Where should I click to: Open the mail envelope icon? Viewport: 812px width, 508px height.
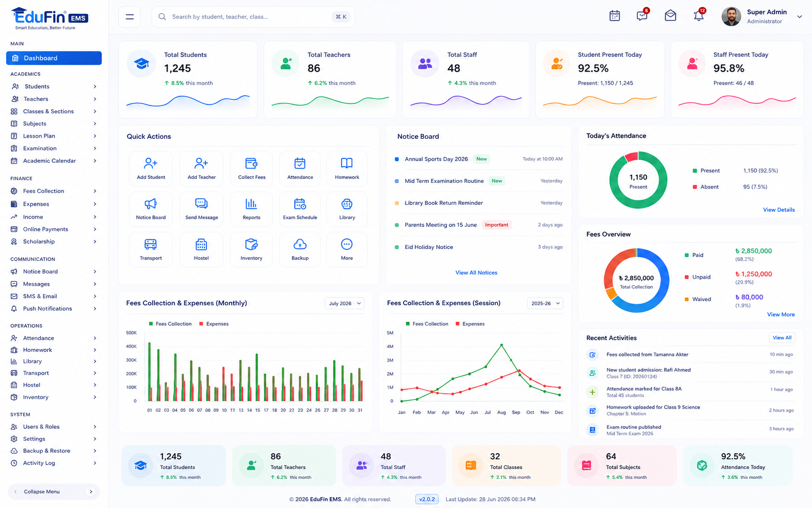coord(670,16)
